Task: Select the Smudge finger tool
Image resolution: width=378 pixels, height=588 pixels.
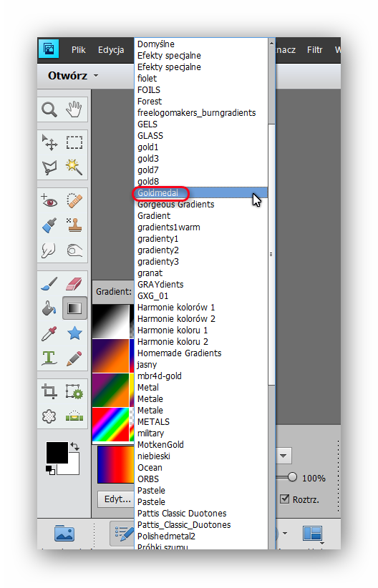Action: (x=49, y=250)
